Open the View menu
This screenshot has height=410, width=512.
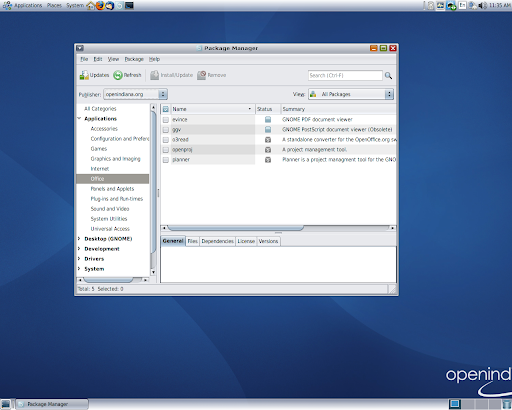[x=113, y=59]
